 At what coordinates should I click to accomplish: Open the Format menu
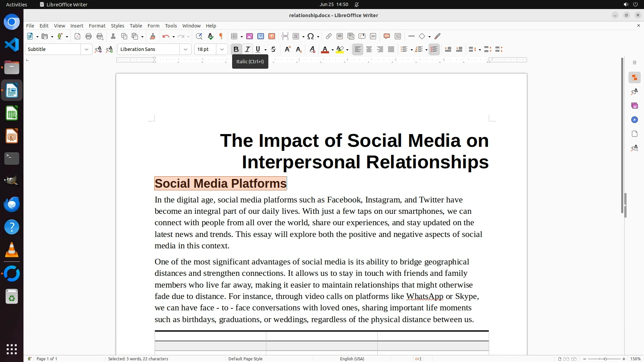tap(97, 26)
